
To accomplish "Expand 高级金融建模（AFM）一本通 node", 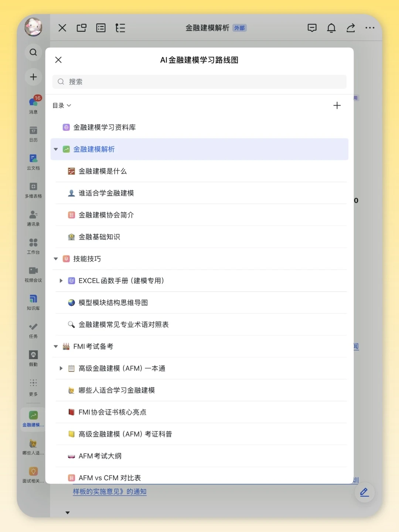I will (61, 368).
